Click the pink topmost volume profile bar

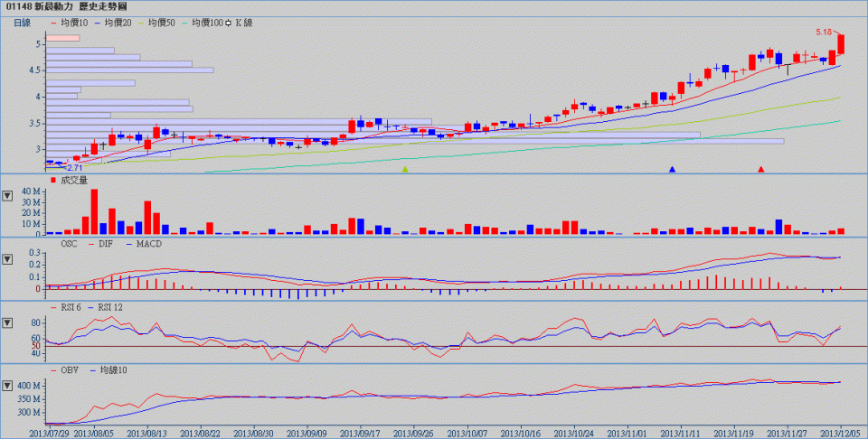point(62,38)
